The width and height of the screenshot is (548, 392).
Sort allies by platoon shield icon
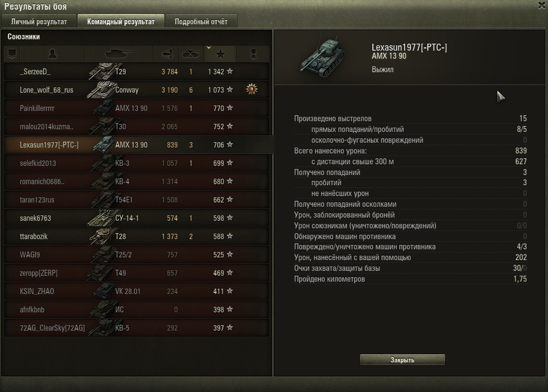point(12,54)
